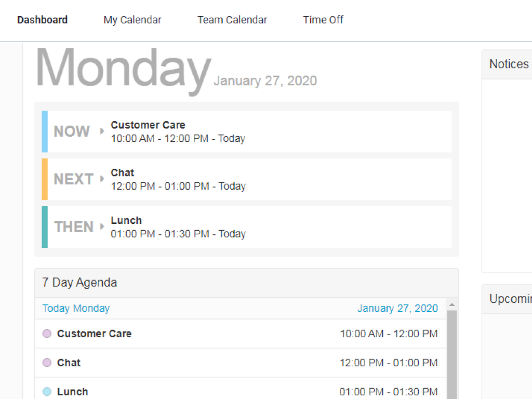
Task: Click the teal THEN color bar
Action: coord(45,227)
